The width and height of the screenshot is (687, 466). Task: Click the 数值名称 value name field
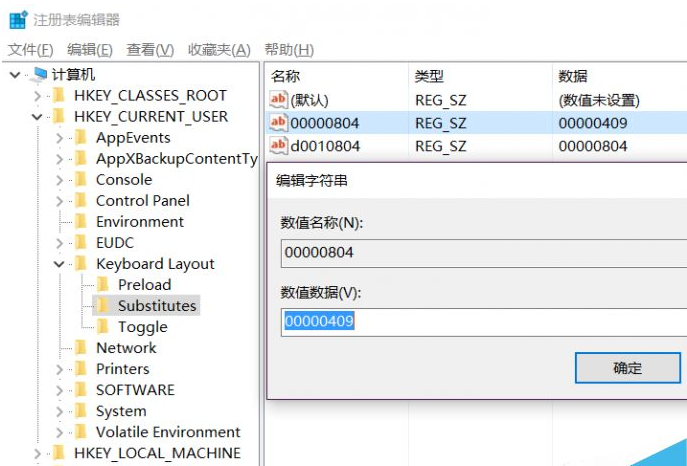(x=480, y=252)
